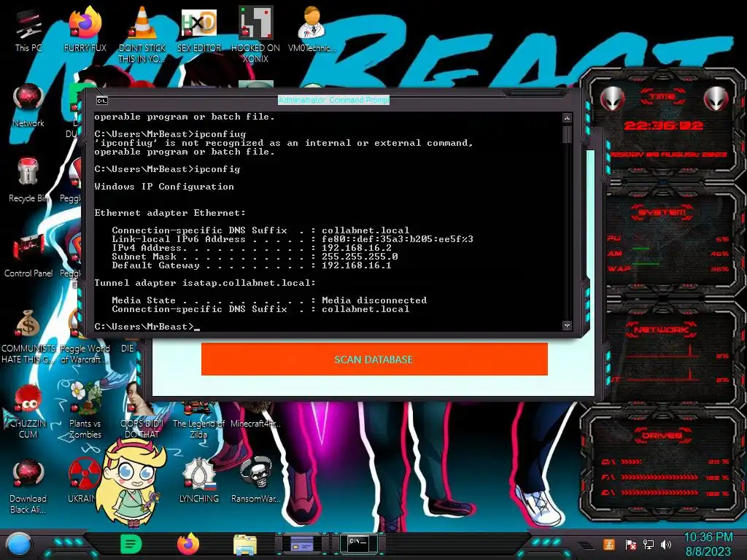Screen dimensions: 747x560
Task: Click the Subnet Mask 255.255.255.0 value
Action: point(360,257)
